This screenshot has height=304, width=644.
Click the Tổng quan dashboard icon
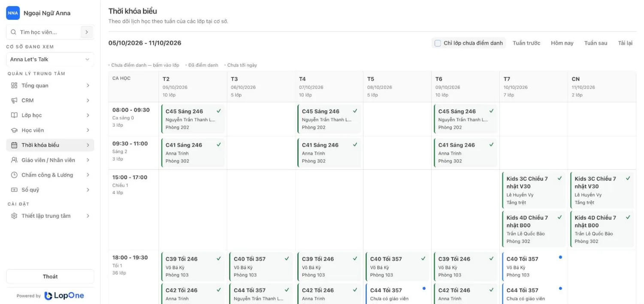coord(14,85)
